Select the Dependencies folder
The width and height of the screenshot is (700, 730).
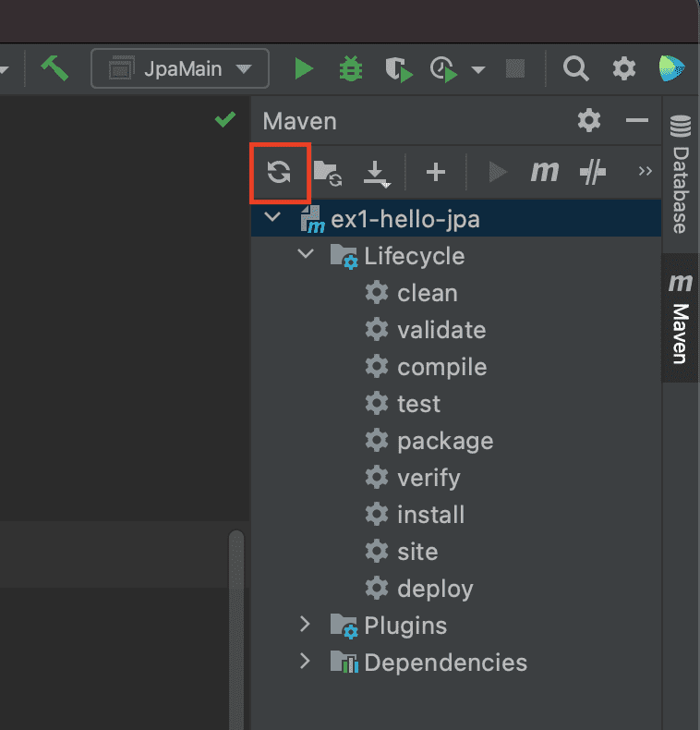445,663
